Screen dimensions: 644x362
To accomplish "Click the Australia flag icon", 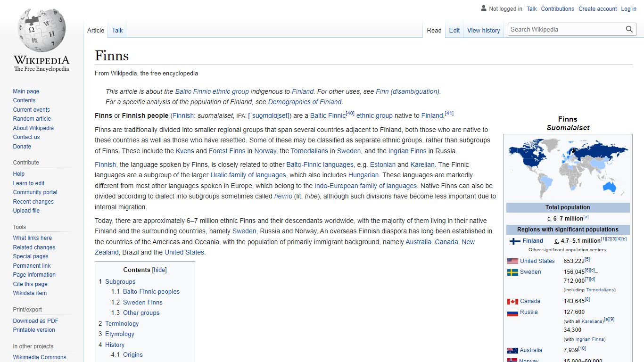I will click(x=512, y=350).
